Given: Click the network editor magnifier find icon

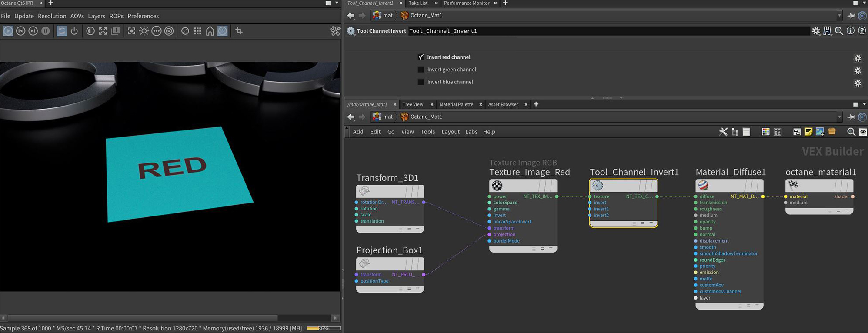Looking at the screenshot, I should (851, 132).
